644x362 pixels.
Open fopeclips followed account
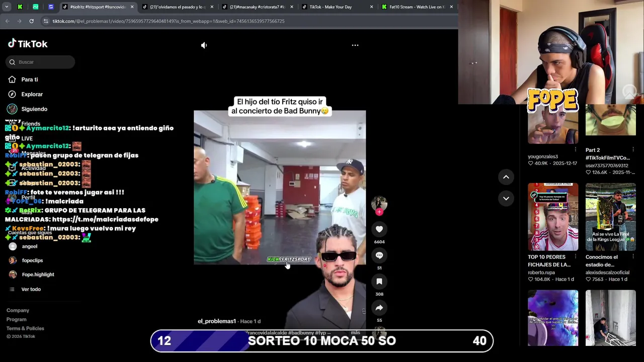pyautogui.click(x=32, y=260)
